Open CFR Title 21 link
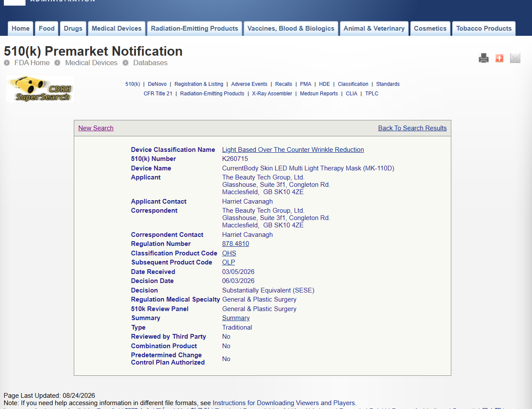This screenshot has height=409, width=532. (x=158, y=94)
